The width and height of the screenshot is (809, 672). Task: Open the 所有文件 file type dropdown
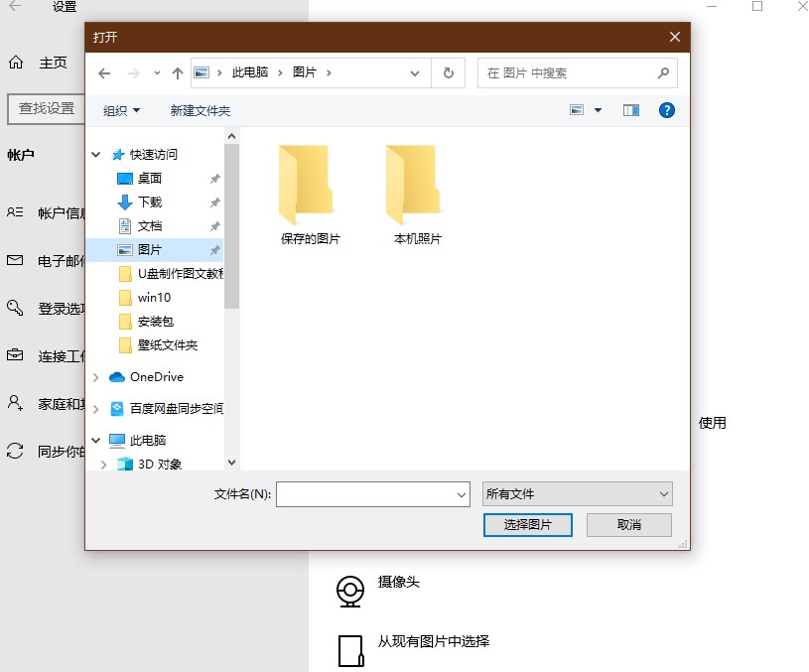pos(578,494)
